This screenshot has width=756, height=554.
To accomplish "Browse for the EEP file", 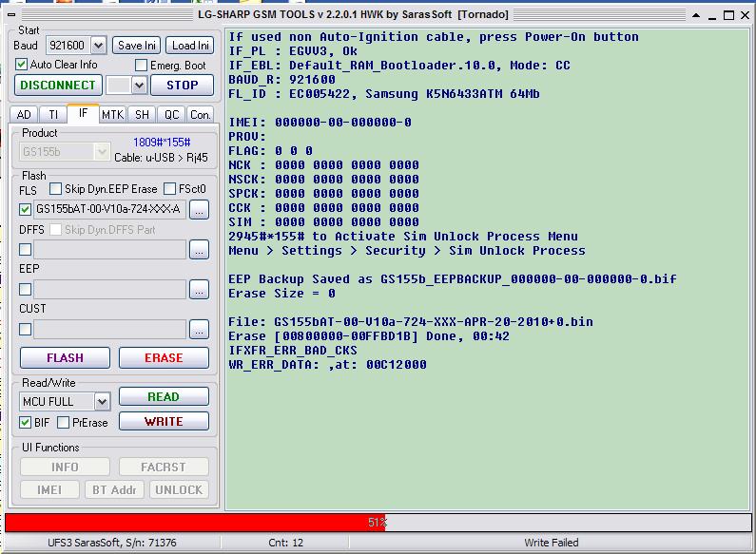I will [x=199, y=290].
